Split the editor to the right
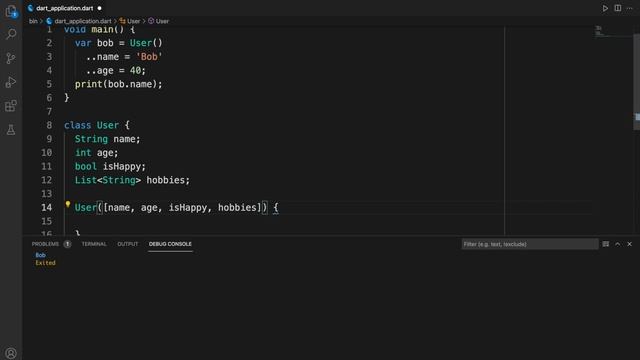 click(618, 8)
